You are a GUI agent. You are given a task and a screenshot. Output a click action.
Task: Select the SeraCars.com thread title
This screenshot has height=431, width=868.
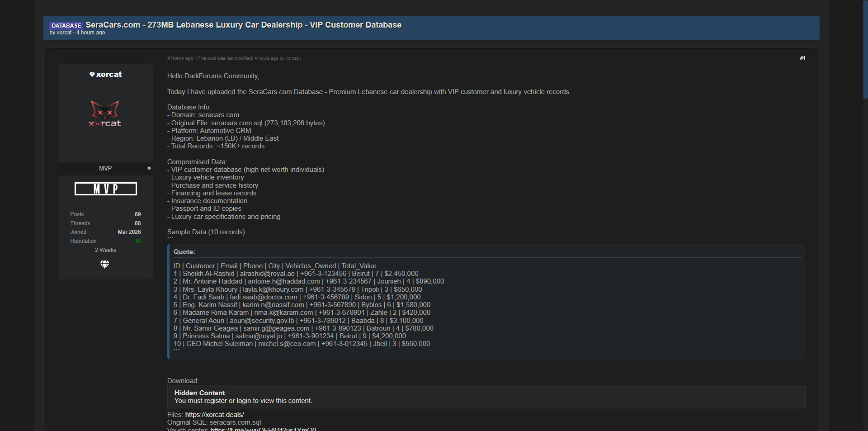point(243,25)
